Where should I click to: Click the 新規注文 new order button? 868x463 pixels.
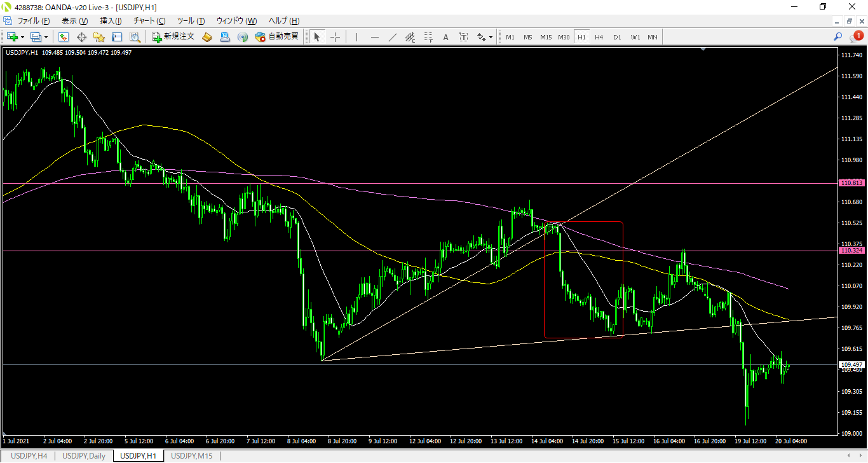[173, 37]
